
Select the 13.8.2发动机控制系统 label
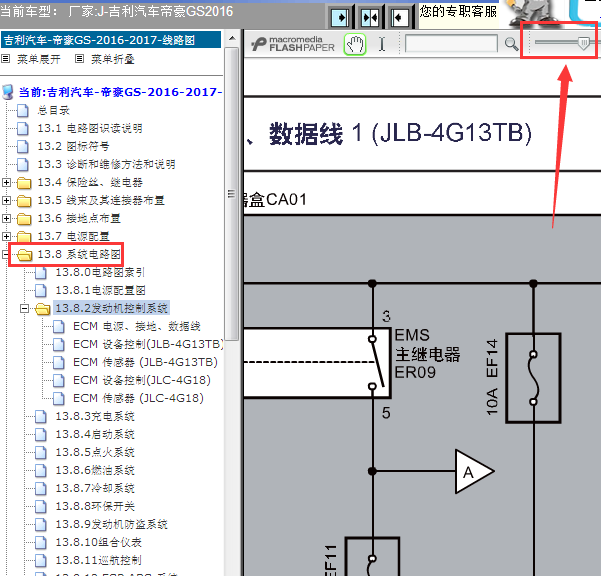pyautogui.click(x=111, y=308)
